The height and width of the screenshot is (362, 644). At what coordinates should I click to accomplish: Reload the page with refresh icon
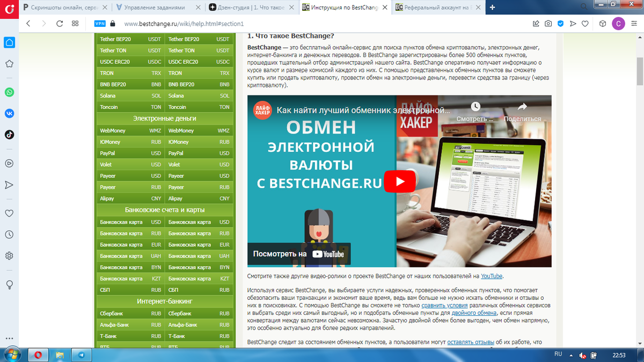60,24
